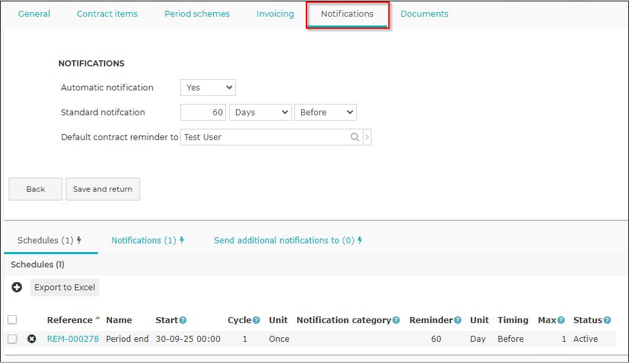The height and width of the screenshot is (364, 629).
Task: Select the Notifications tab at top
Action: 347,14
